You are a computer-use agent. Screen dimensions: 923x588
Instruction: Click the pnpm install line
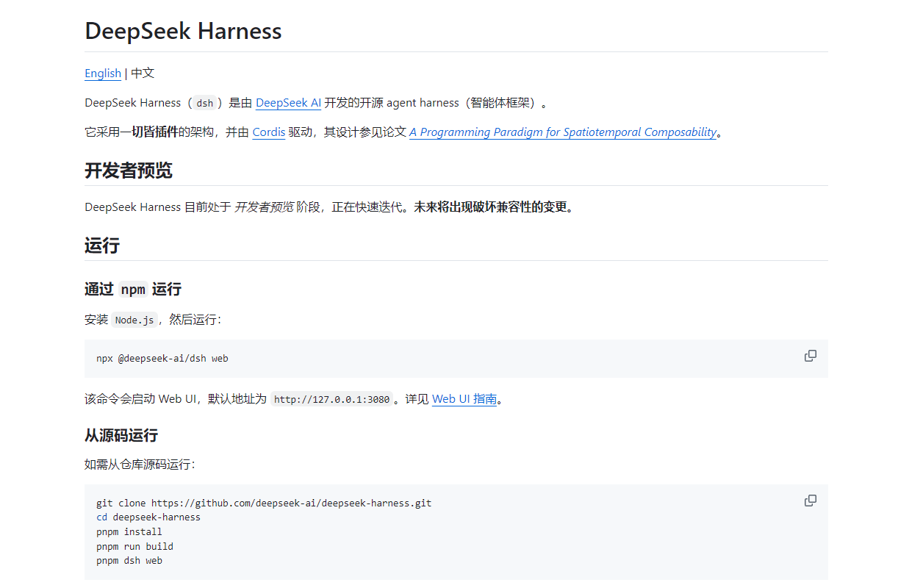coord(129,532)
